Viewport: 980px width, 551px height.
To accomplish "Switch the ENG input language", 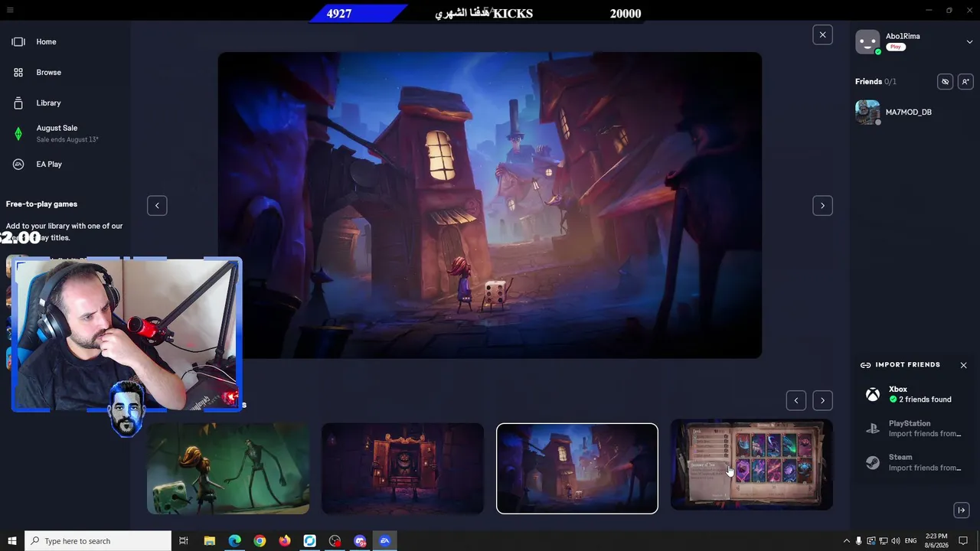I will 910,541.
